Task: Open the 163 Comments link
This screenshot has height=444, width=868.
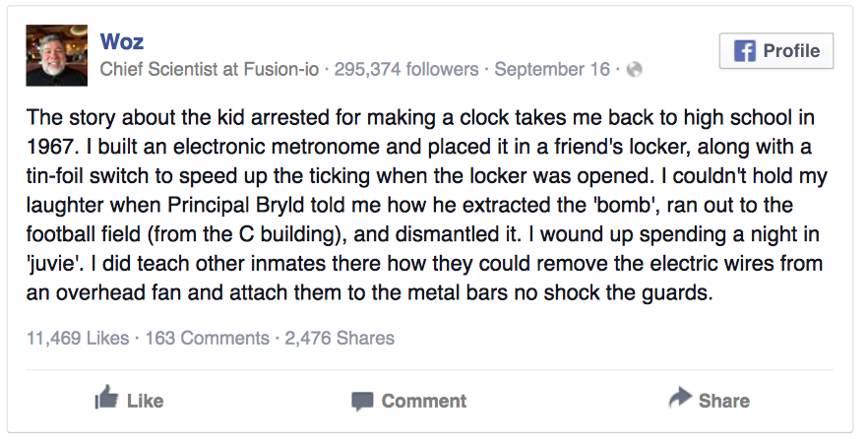Action: [x=207, y=338]
